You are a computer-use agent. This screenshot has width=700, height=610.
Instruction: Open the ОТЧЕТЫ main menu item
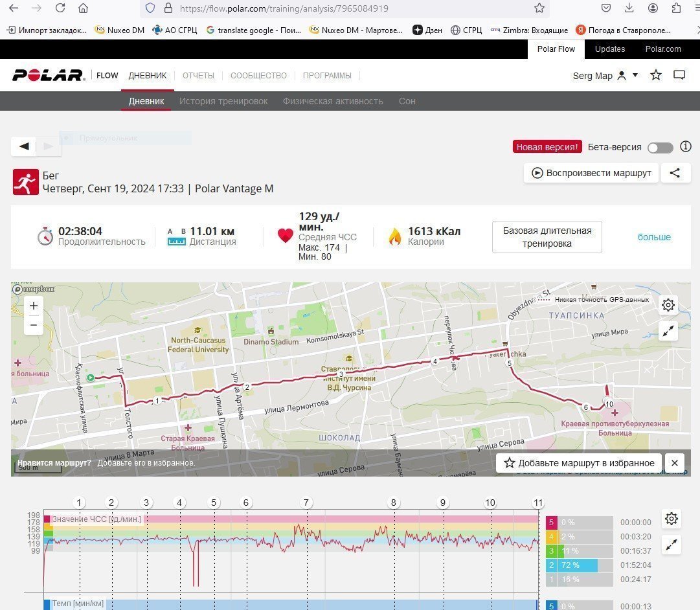click(x=198, y=76)
